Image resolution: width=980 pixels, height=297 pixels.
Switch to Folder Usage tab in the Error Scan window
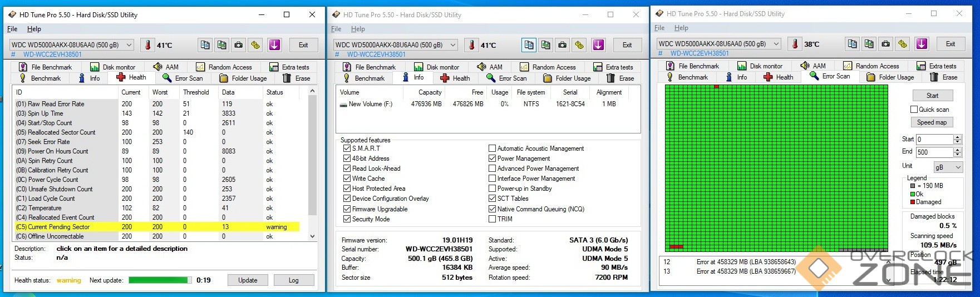890,77
